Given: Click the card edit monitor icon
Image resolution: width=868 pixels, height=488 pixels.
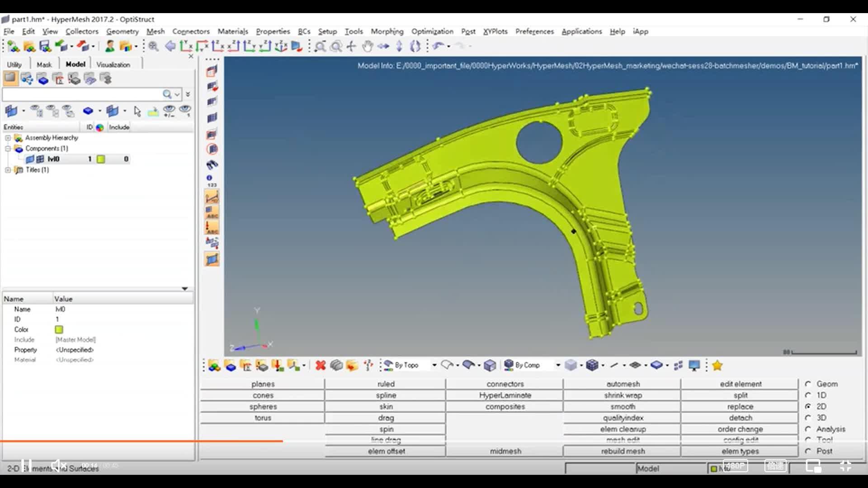Looking at the screenshot, I should click(x=694, y=365).
